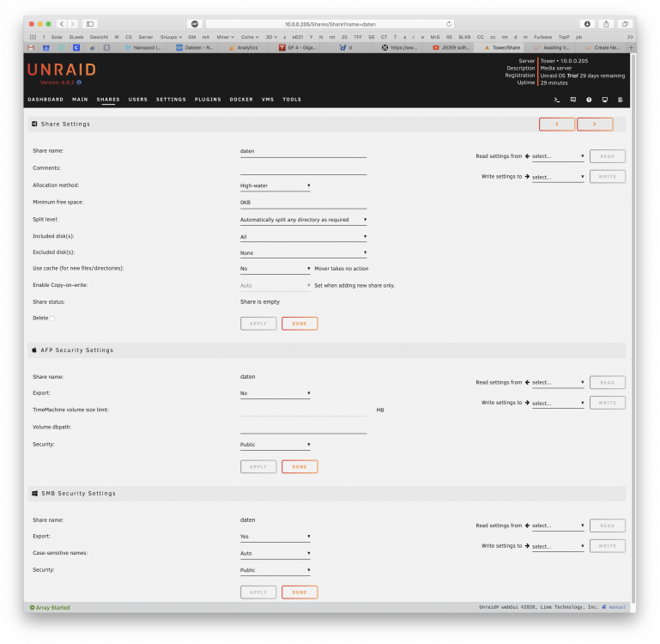Open the Use cache dropdown
Viewport: 660px width, 644px height.
[x=276, y=269]
